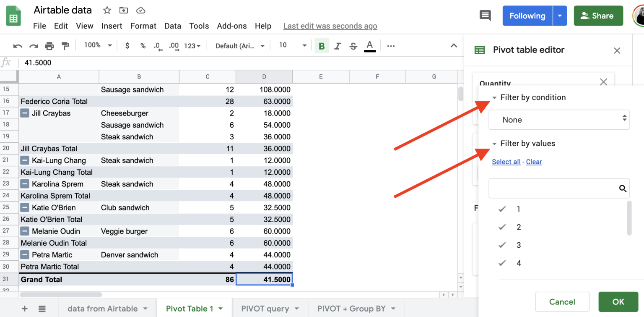Decrease decimal places
The image size is (644, 317).
coord(158,46)
